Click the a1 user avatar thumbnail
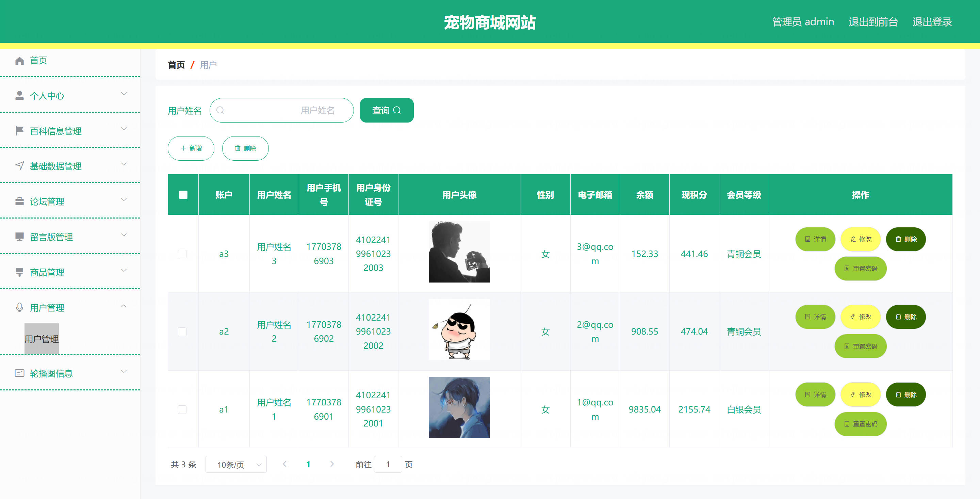 [459, 407]
